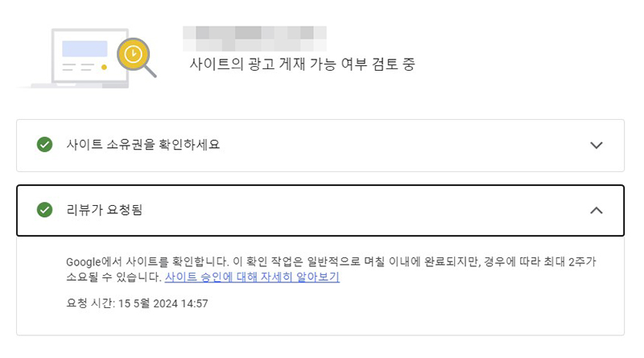Click the 요청 시간 15 5월 2024 timestamp
Screen dimensions: 644x358
(137, 303)
